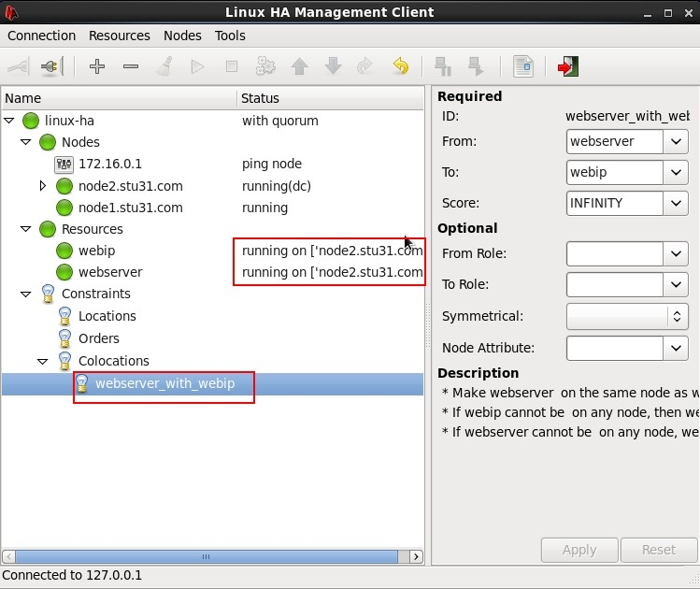Click the green circle of node1.stu31.com

pyautogui.click(x=64, y=208)
